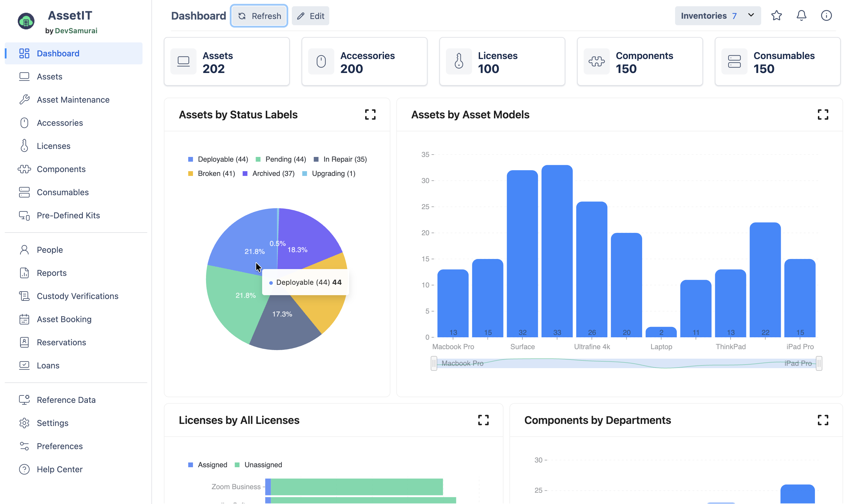
Task: Click the left handle of chart range slider
Action: pyautogui.click(x=434, y=363)
